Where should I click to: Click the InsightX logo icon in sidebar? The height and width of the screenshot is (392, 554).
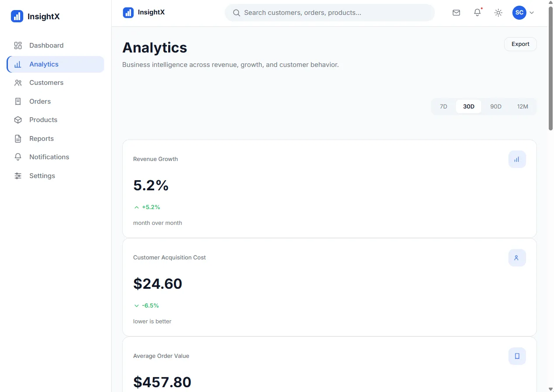[17, 17]
